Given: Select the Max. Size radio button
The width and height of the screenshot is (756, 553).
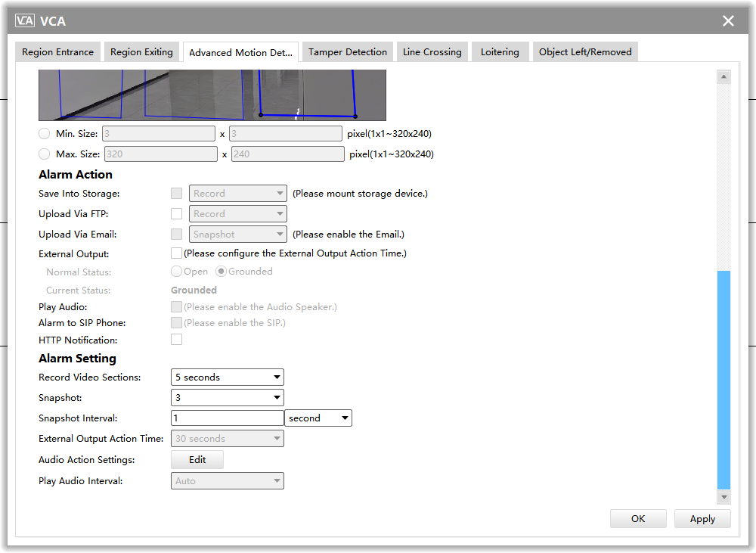Looking at the screenshot, I should pos(45,154).
